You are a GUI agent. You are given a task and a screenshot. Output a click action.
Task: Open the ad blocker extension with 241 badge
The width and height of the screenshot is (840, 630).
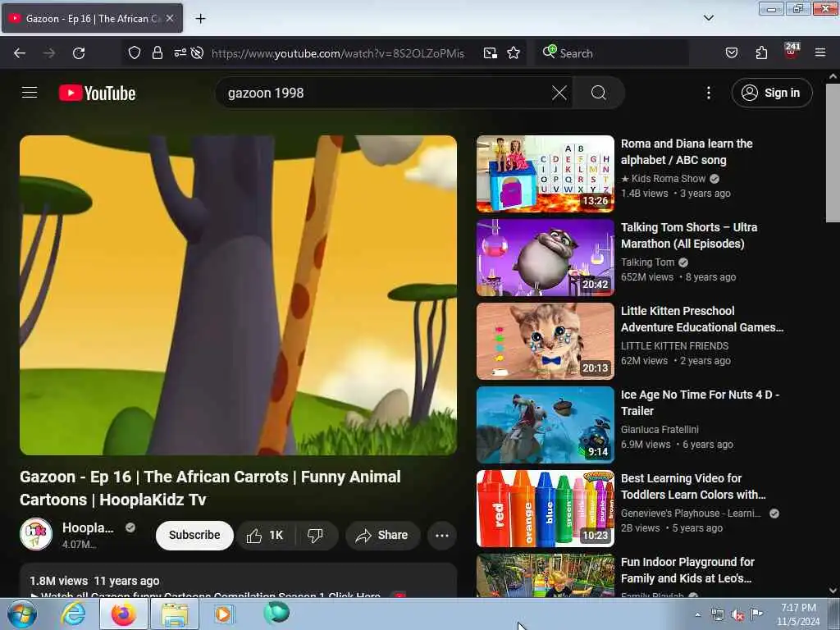coord(792,52)
